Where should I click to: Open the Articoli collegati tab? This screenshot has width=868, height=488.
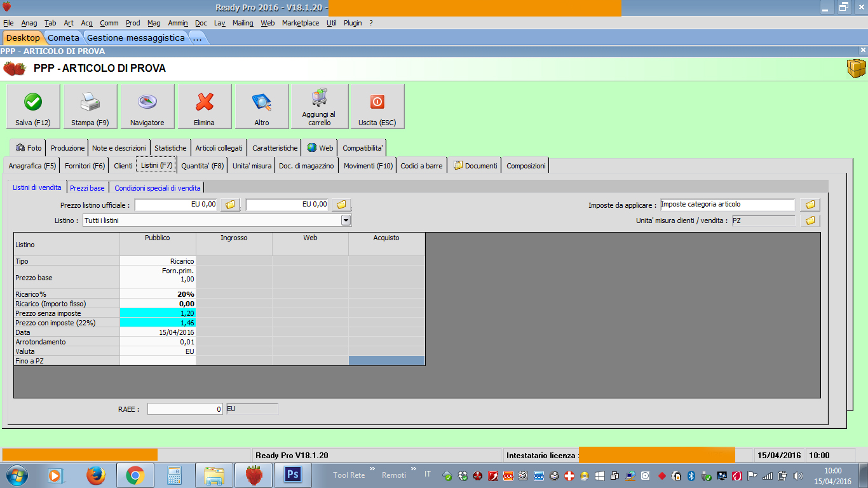coord(219,147)
